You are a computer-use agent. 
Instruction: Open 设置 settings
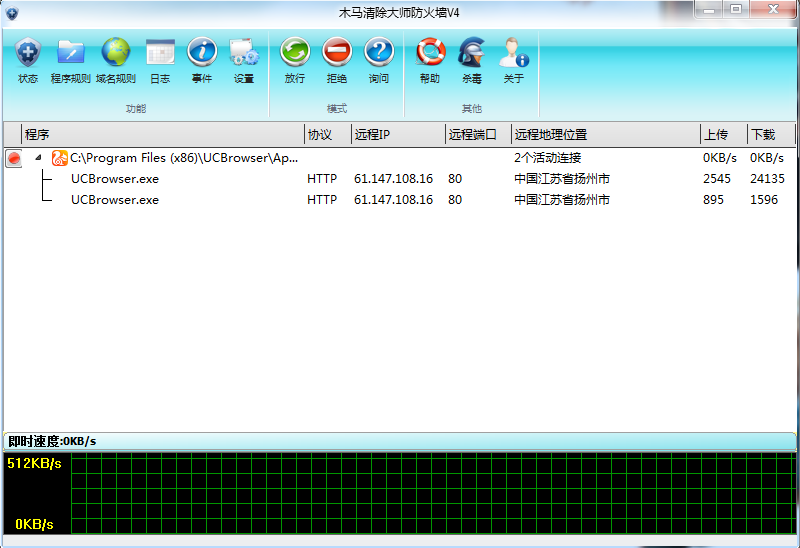[x=244, y=60]
